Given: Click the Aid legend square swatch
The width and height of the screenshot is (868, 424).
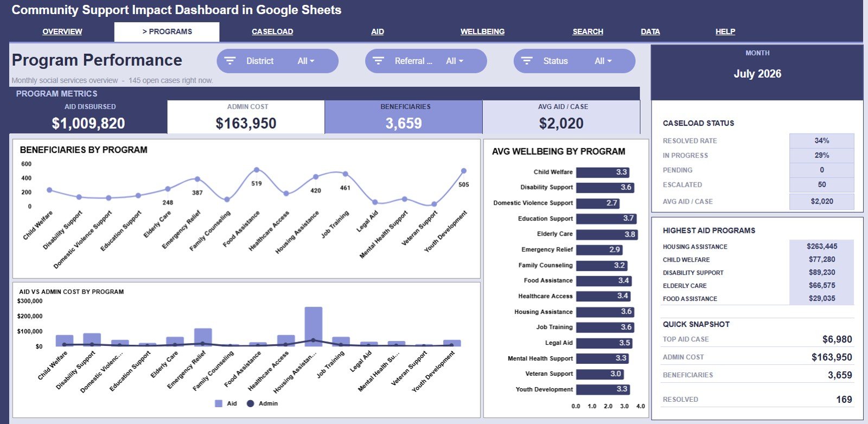Looking at the screenshot, I should 219,403.
